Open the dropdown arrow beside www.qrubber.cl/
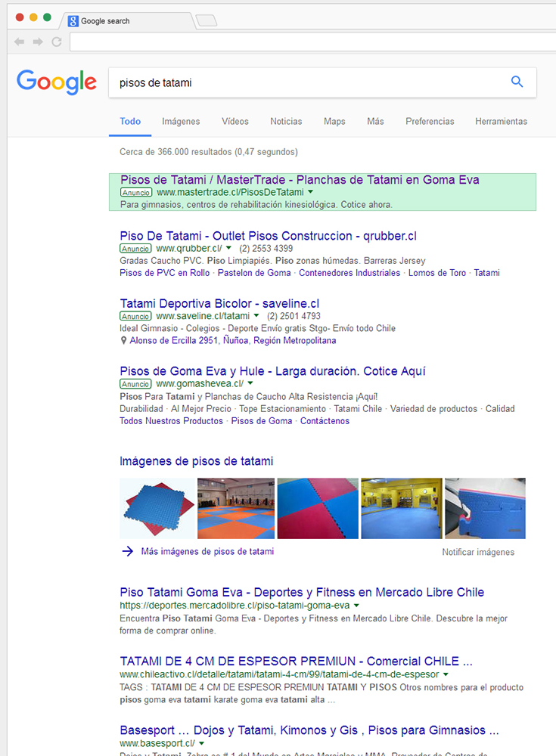 point(228,248)
